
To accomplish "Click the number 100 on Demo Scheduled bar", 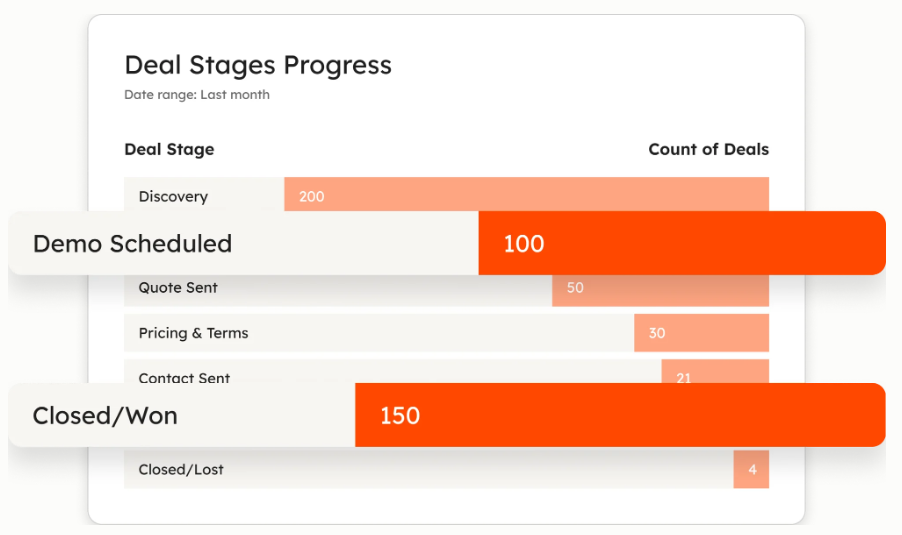I will click(523, 243).
